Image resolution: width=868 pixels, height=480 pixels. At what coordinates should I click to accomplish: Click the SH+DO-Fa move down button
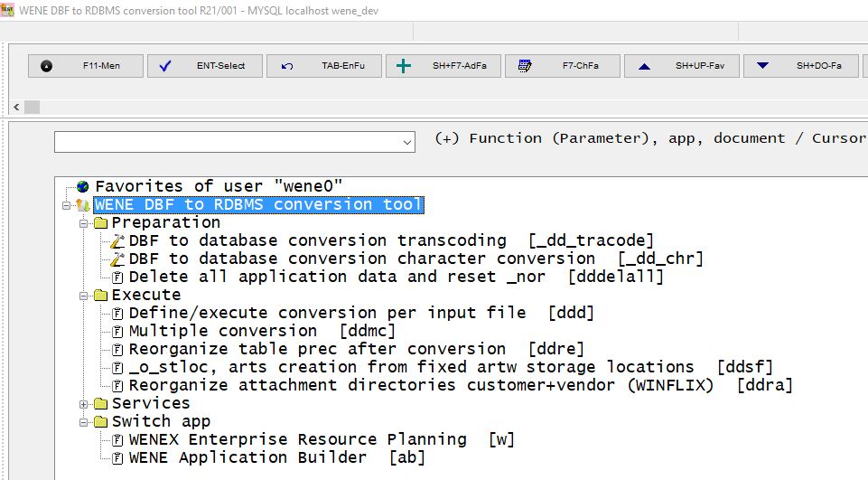[801, 66]
